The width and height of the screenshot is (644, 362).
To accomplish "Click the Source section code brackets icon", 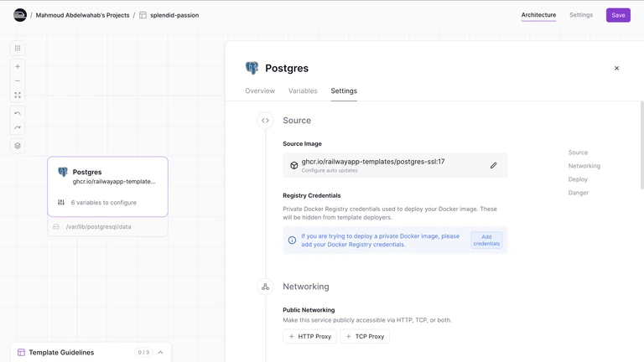I will (x=265, y=121).
